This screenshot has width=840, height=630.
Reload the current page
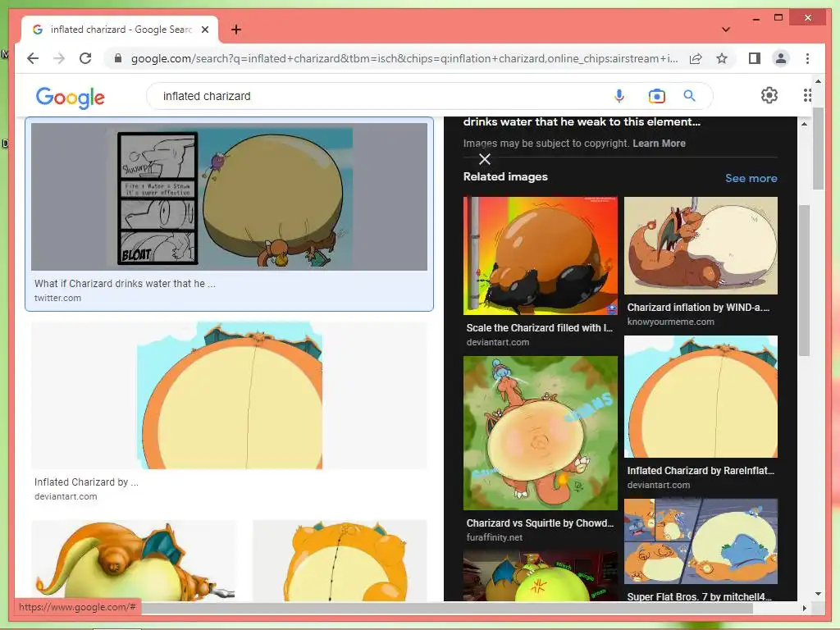coord(85,58)
